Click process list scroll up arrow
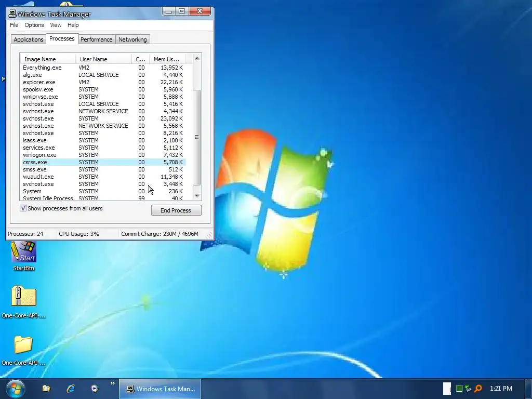Screen dimensions: 532x399 coord(197,58)
